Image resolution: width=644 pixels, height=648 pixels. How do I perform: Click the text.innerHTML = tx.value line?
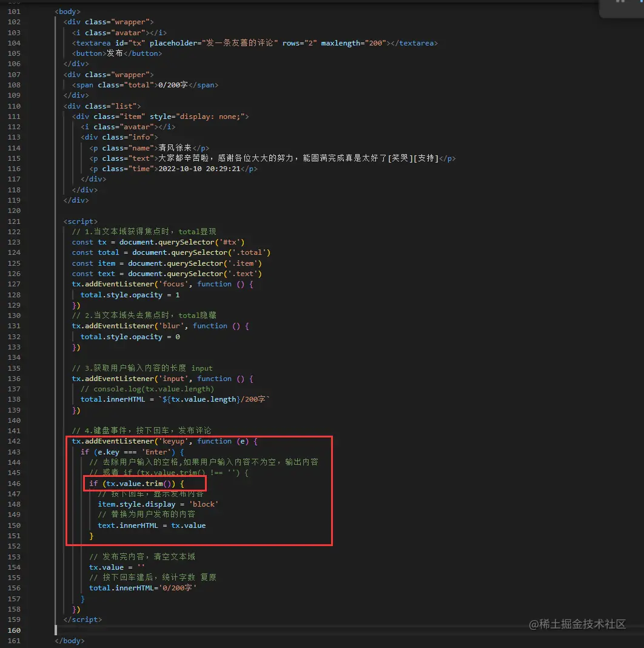tap(152, 525)
